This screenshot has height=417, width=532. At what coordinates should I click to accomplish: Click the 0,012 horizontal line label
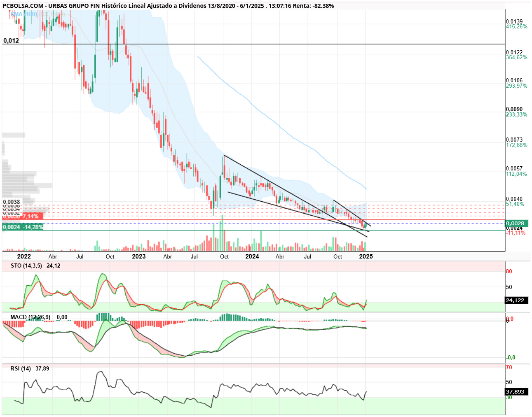click(x=11, y=41)
